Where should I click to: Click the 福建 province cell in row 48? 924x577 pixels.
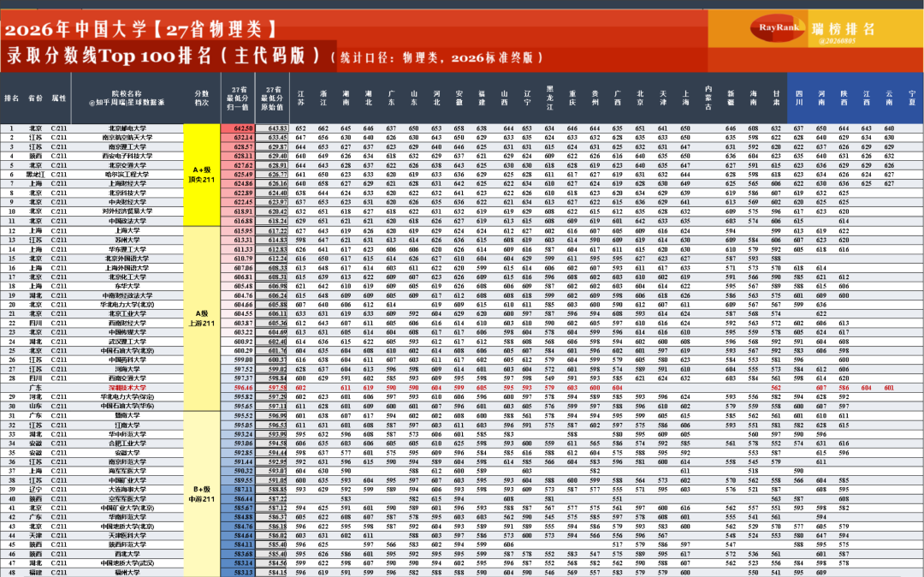[35, 572]
